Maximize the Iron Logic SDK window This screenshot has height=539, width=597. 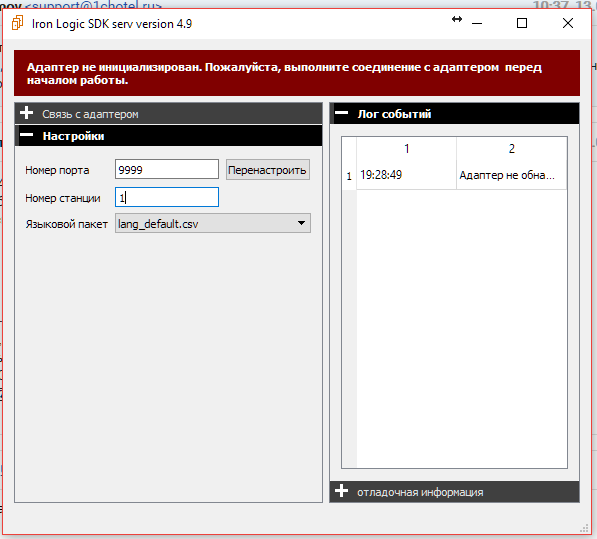[522, 23]
